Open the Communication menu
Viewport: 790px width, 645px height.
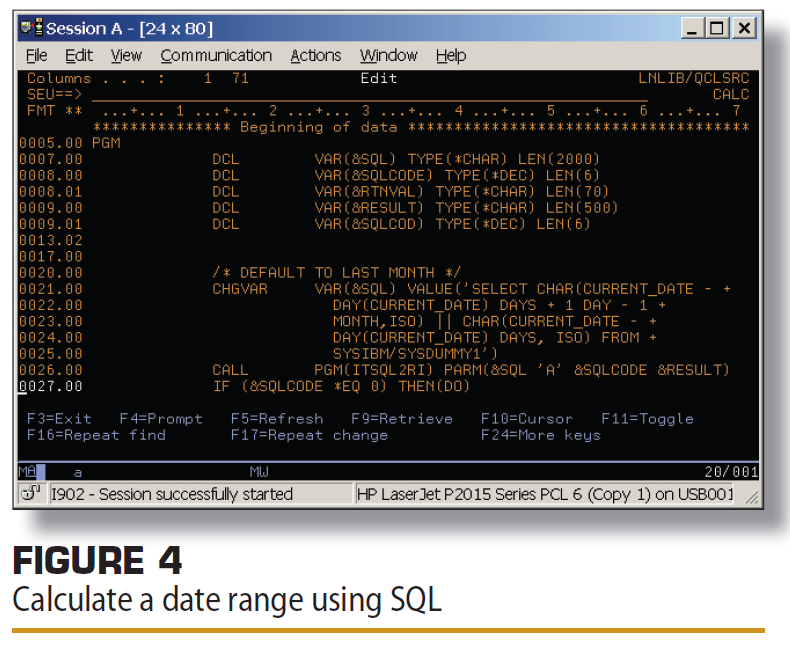(x=216, y=56)
